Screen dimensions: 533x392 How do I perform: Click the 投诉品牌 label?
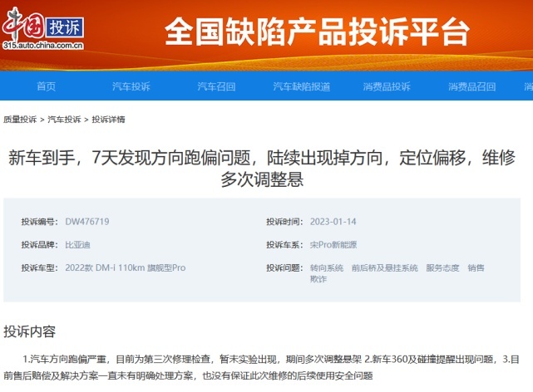[x=39, y=245]
